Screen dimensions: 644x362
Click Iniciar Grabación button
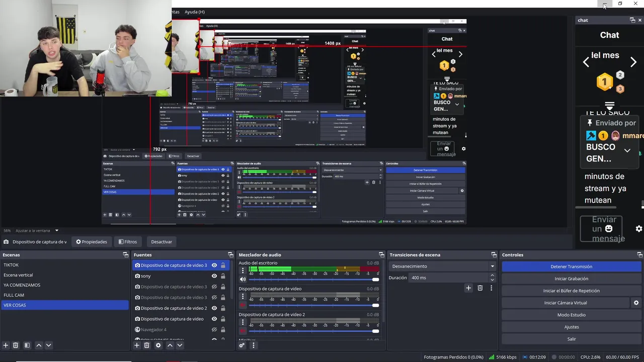tap(572, 279)
